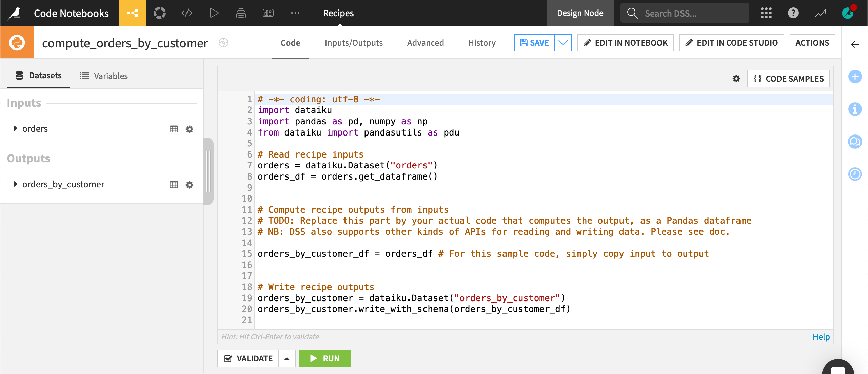Click the settings gear for orders dataset
The width and height of the screenshot is (868, 374).
click(189, 128)
